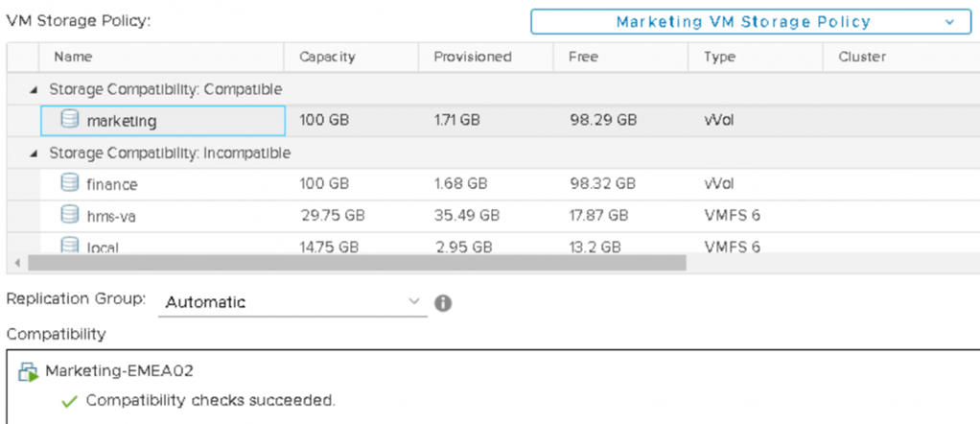This screenshot has width=980, height=424.
Task: Sort by the Name column header
Action: point(73,57)
